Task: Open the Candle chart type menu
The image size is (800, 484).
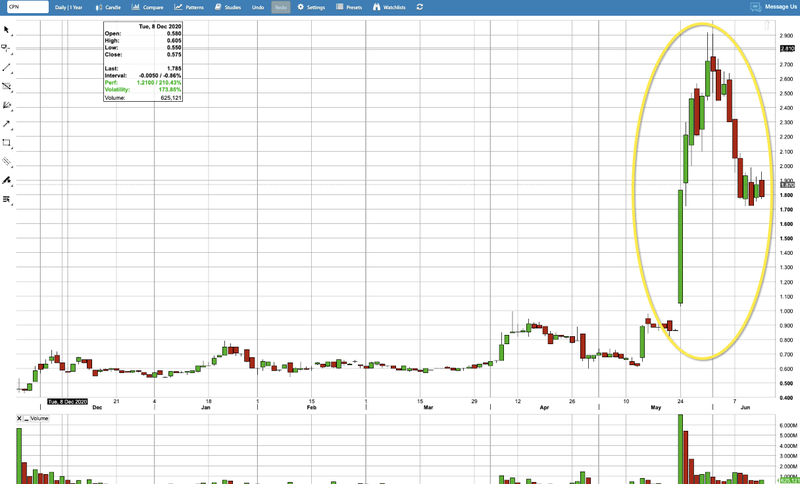Action: 108,7
